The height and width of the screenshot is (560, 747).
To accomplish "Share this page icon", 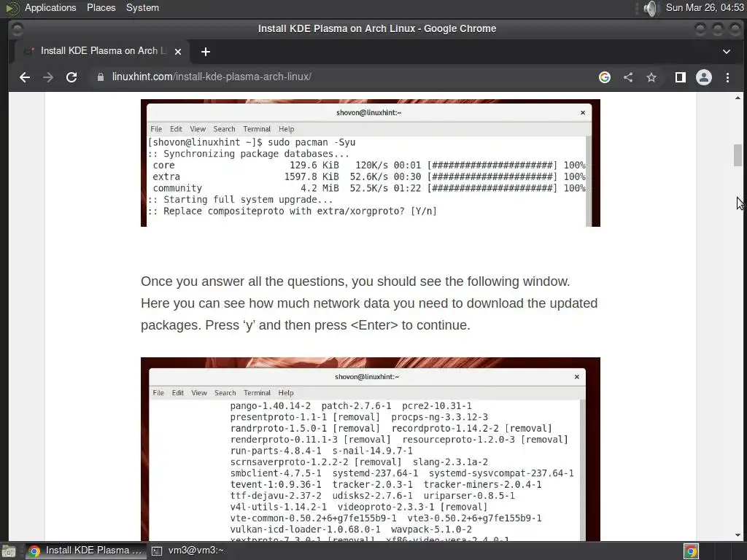I will point(628,77).
